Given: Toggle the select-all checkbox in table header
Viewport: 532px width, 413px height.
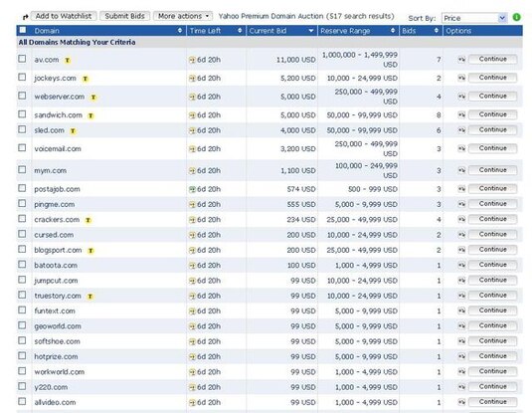Looking at the screenshot, I should 23,30.
